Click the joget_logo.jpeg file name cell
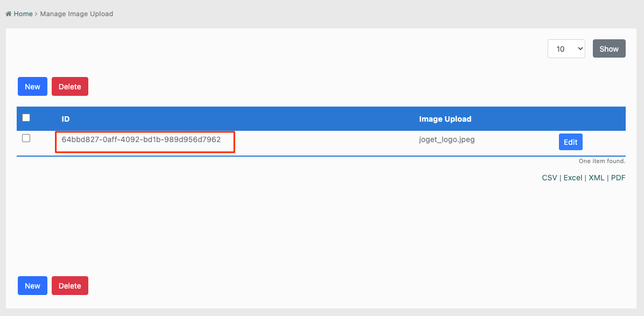 [446, 139]
